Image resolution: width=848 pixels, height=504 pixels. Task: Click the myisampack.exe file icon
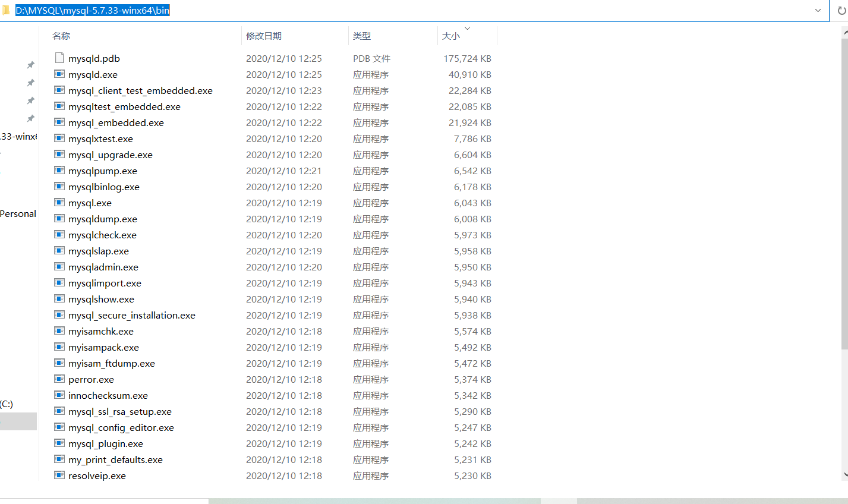coord(59,346)
